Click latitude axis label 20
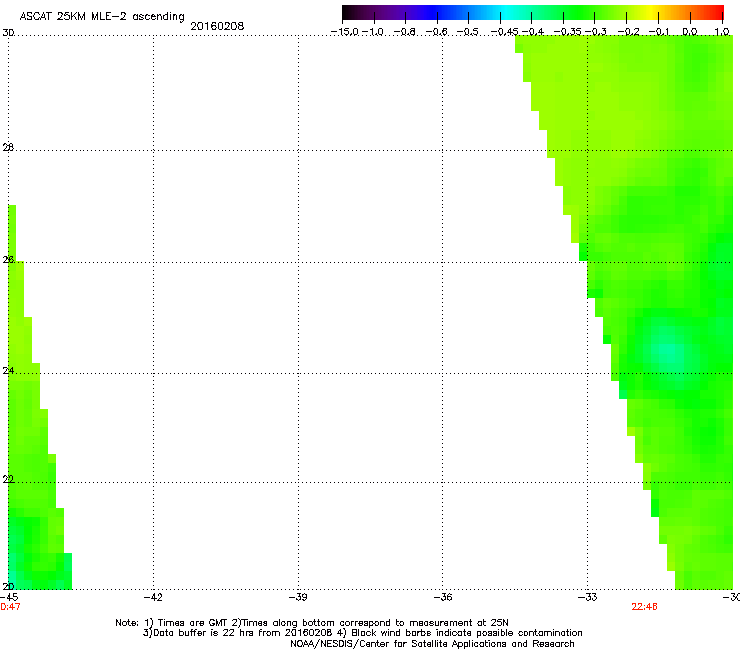This screenshot has width=740, height=650. (8, 587)
